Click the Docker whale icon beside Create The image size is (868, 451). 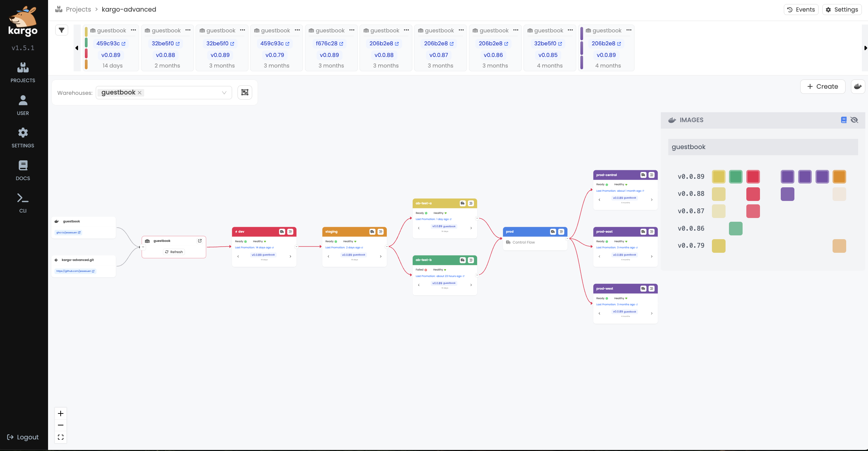click(x=858, y=86)
